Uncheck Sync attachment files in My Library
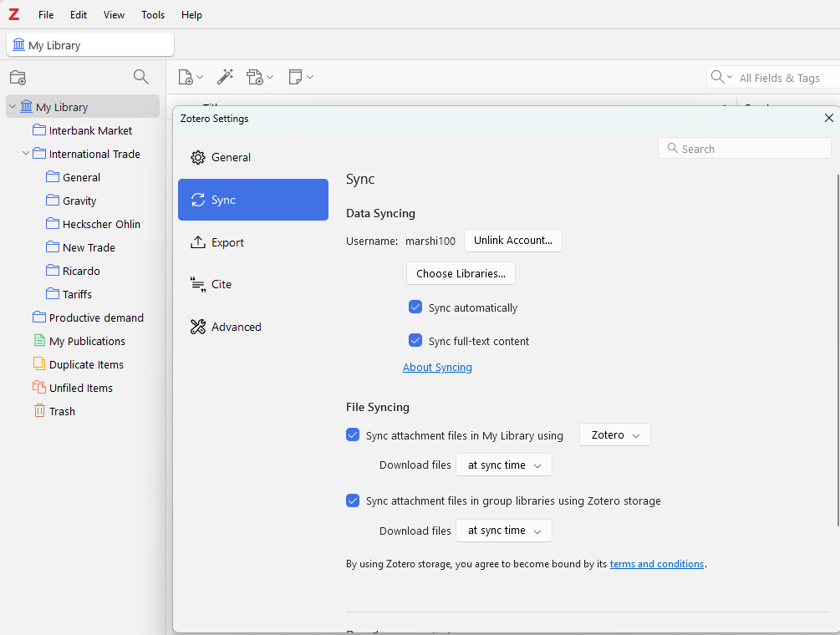Viewport: 840px width, 635px height. pyautogui.click(x=353, y=434)
